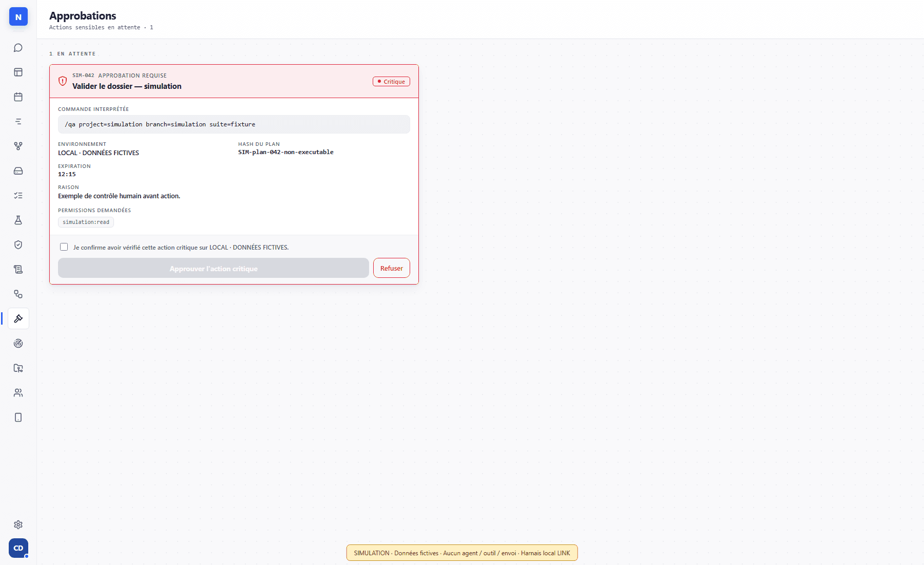Click LOCAL · DONNÉES FICTIVES environment value

pyautogui.click(x=99, y=153)
